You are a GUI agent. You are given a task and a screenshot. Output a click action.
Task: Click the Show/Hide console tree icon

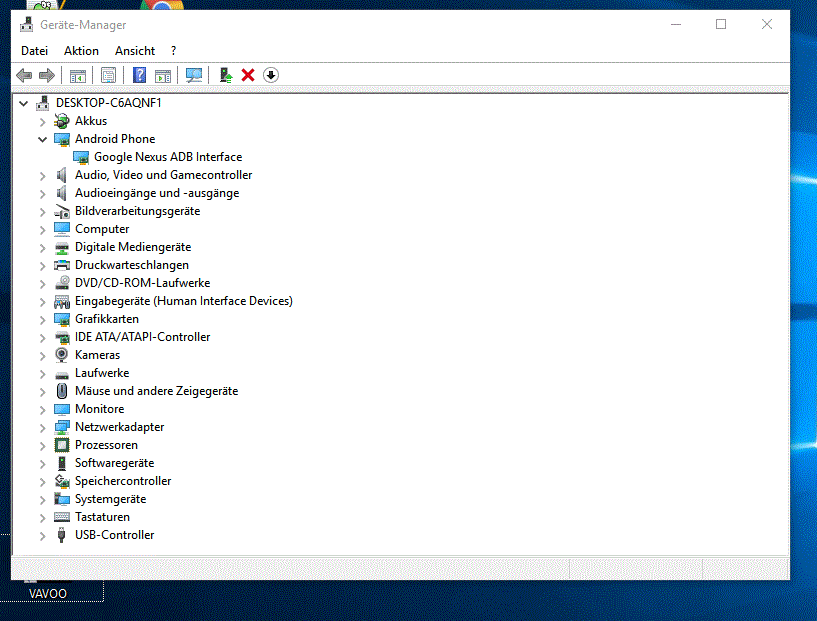pos(77,75)
